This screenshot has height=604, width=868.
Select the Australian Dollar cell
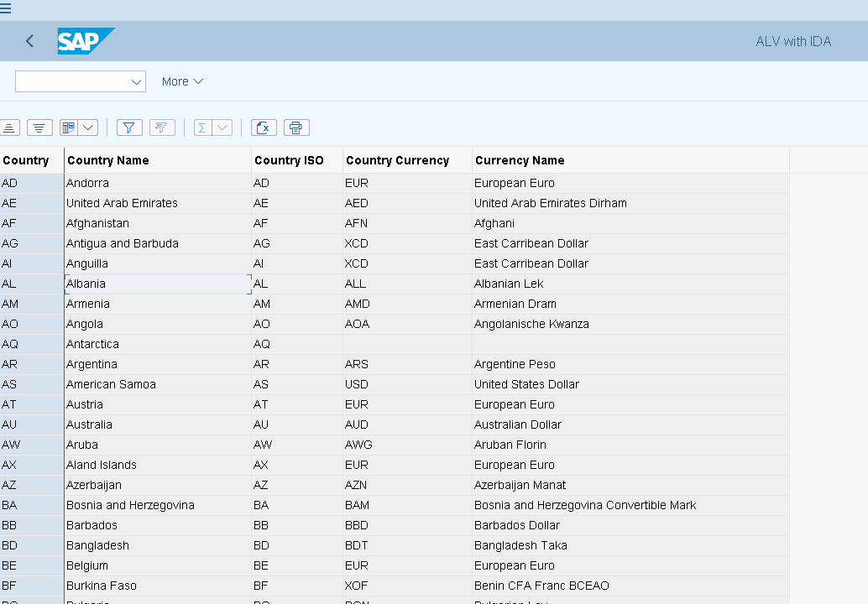click(x=631, y=424)
